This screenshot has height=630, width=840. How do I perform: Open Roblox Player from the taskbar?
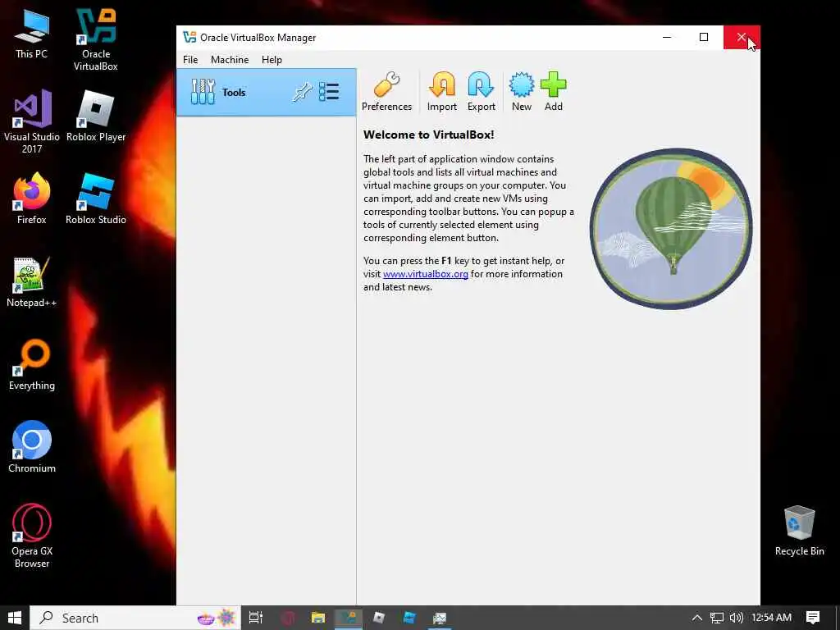click(x=379, y=618)
